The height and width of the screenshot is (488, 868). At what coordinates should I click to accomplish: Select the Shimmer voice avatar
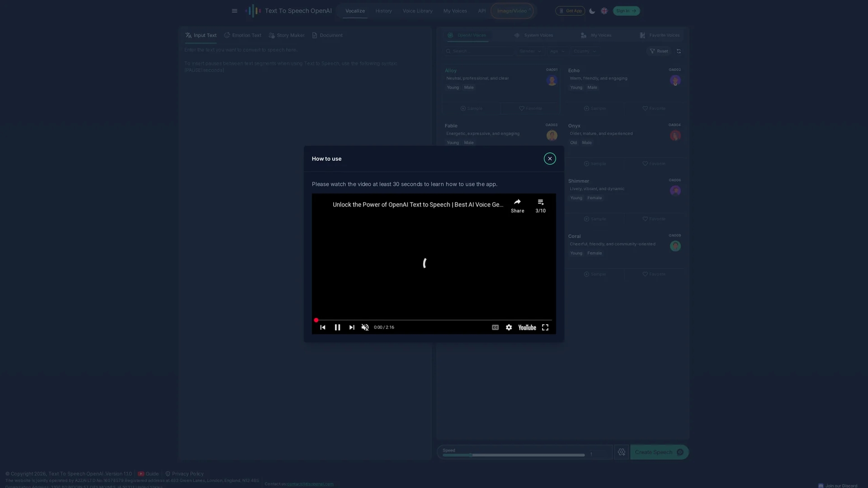(x=675, y=191)
